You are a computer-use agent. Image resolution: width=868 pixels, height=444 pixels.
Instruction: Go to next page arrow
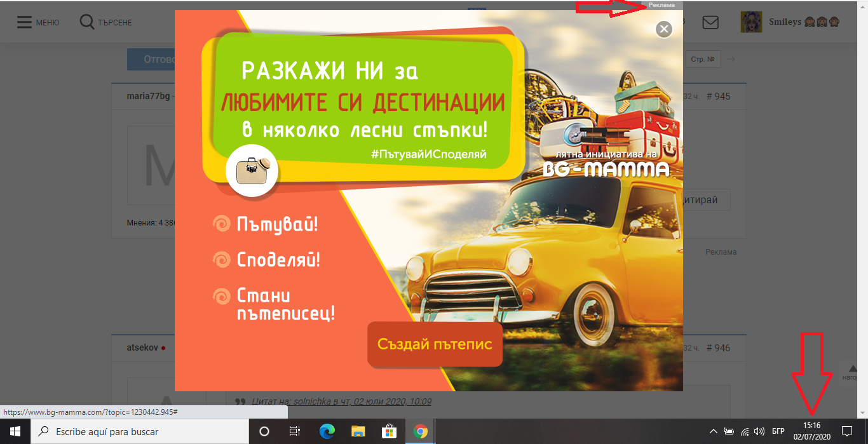click(731, 59)
